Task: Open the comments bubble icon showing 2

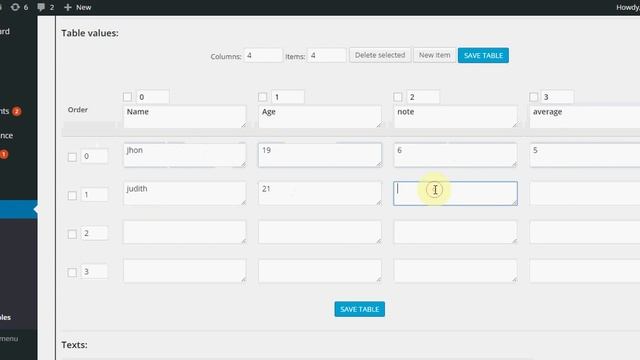Action: click(x=45, y=7)
